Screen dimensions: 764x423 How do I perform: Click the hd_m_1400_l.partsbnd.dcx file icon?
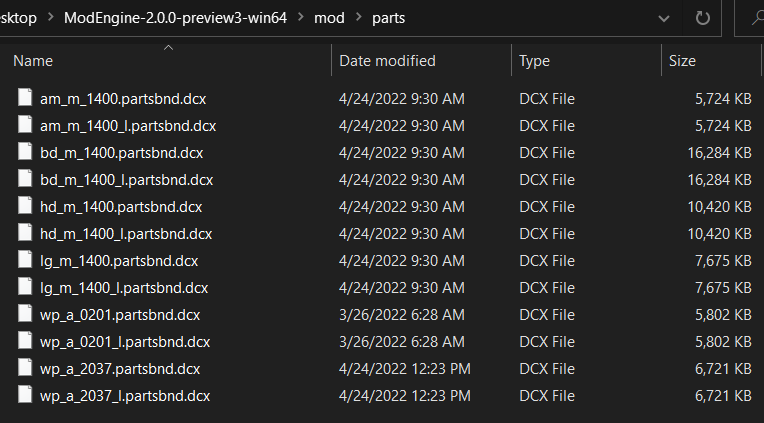coord(25,234)
